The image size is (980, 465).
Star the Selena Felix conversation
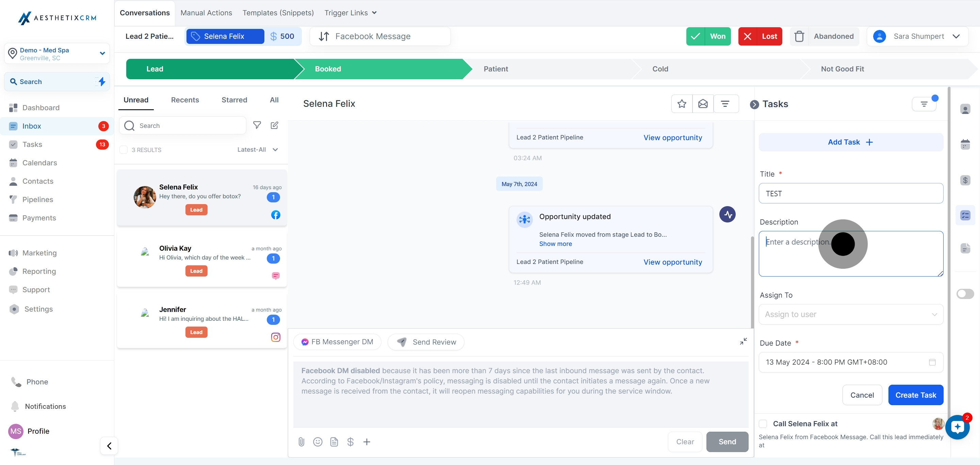click(x=682, y=104)
